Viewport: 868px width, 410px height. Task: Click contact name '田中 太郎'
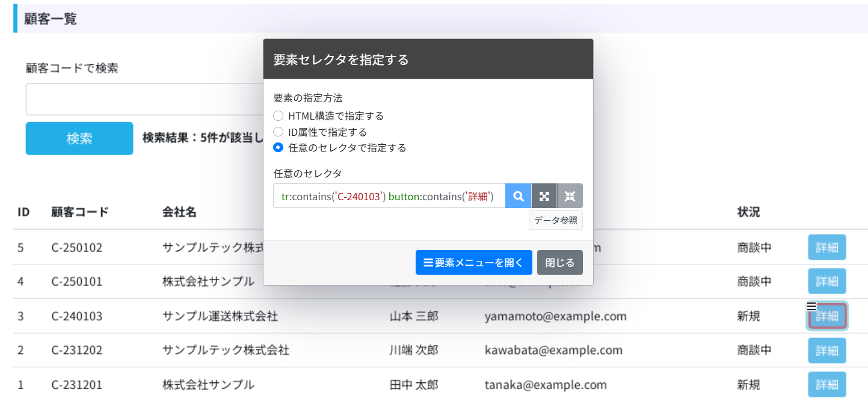(x=414, y=385)
